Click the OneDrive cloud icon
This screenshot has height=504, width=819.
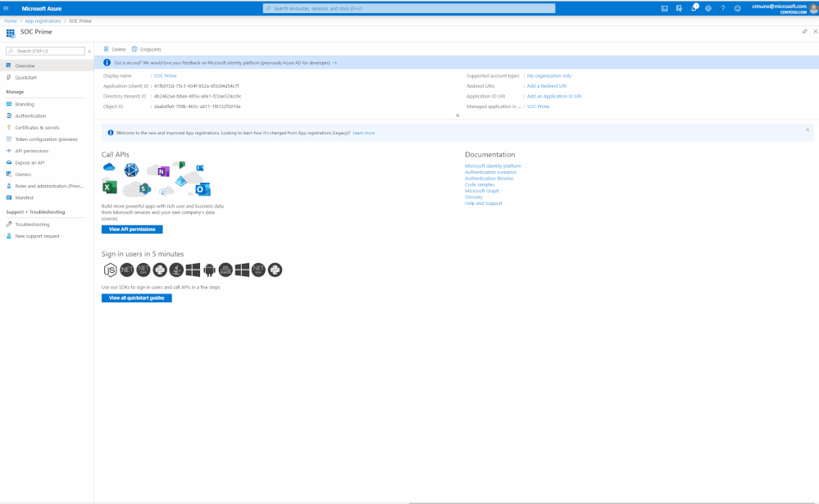pyautogui.click(x=109, y=167)
